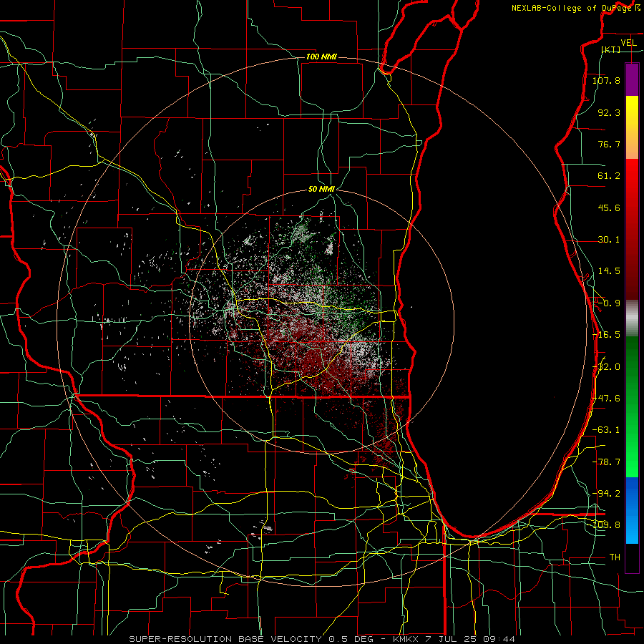The image size is (644, 644).
Task: Click the 92.3 velocity scale value
Action: pos(609,112)
